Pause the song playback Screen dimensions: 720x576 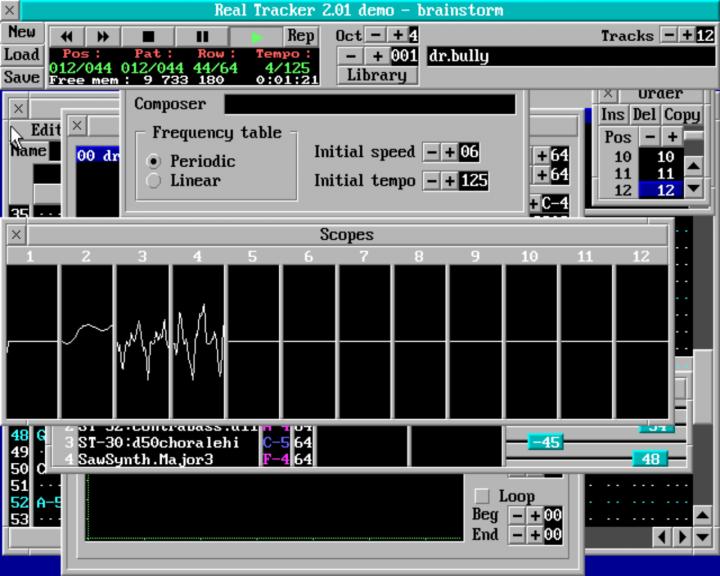pyautogui.click(x=202, y=36)
